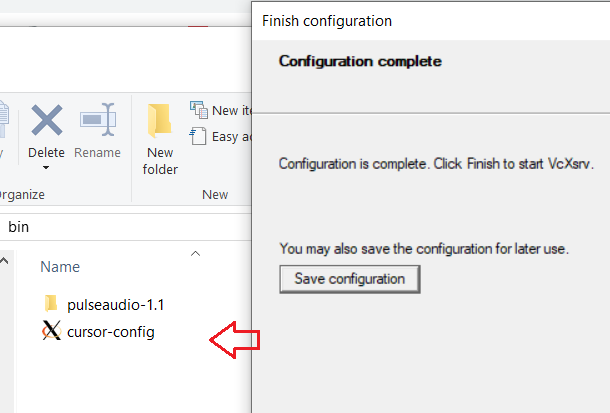Select the cursor-config X launcher icon
The width and height of the screenshot is (610, 413).
pyautogui.click(x=51, y=331)
